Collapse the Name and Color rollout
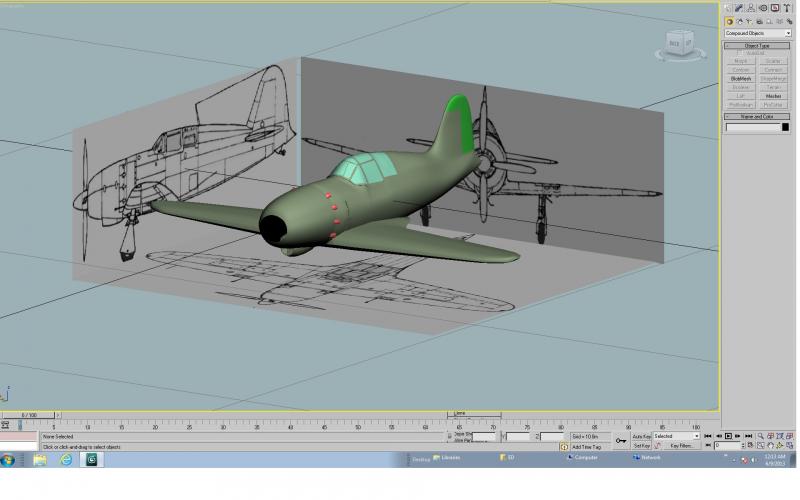 (x=757, y=116)
